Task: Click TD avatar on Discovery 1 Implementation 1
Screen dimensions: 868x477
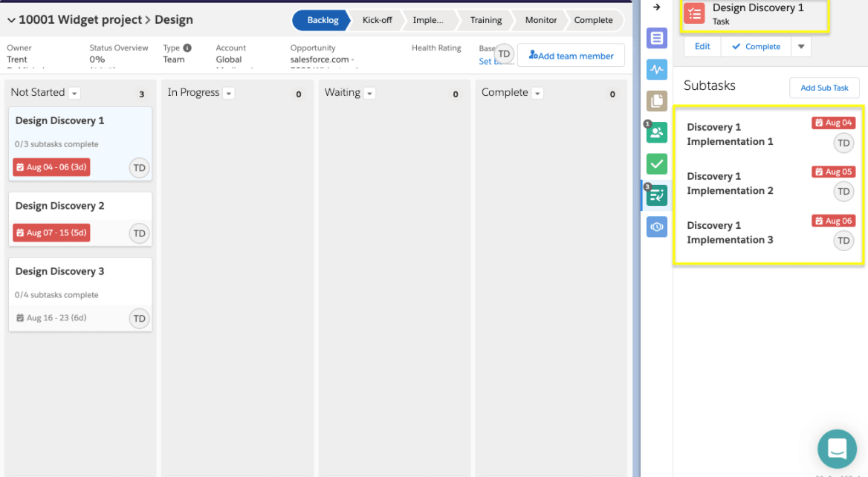Action: point(843,143)
